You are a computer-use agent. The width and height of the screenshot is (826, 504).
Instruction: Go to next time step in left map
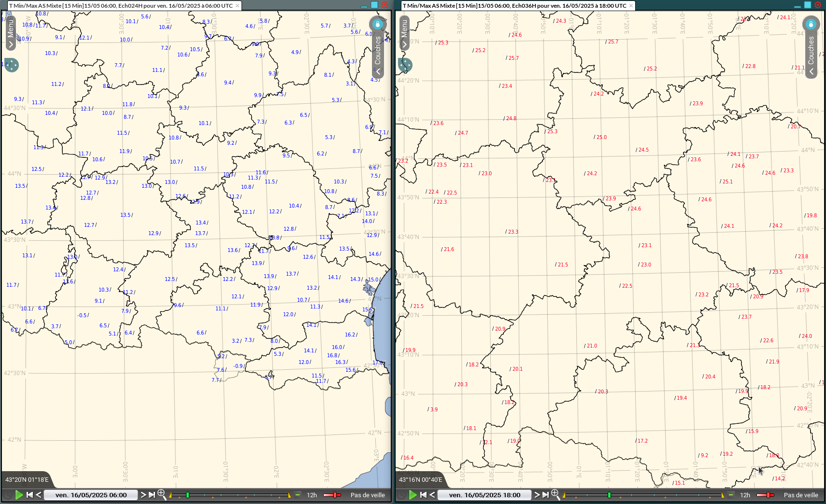pos(143,495)
